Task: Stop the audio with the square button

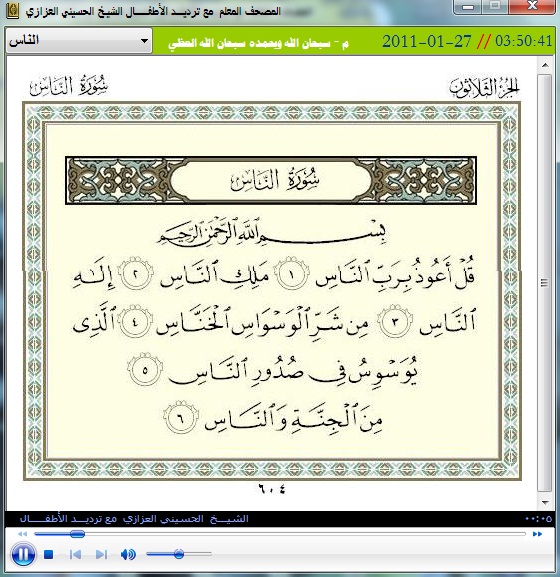Action: point(49,554)
